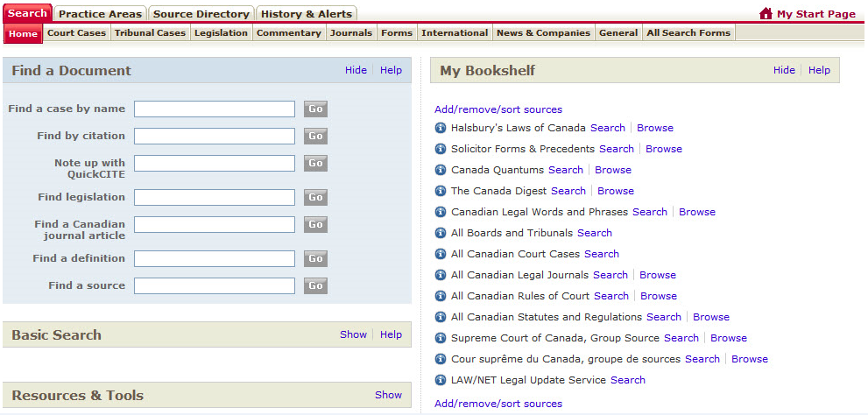Open the Forms sub-tab
The width and height of the screenshot is (868, 415).
(397, 33)
